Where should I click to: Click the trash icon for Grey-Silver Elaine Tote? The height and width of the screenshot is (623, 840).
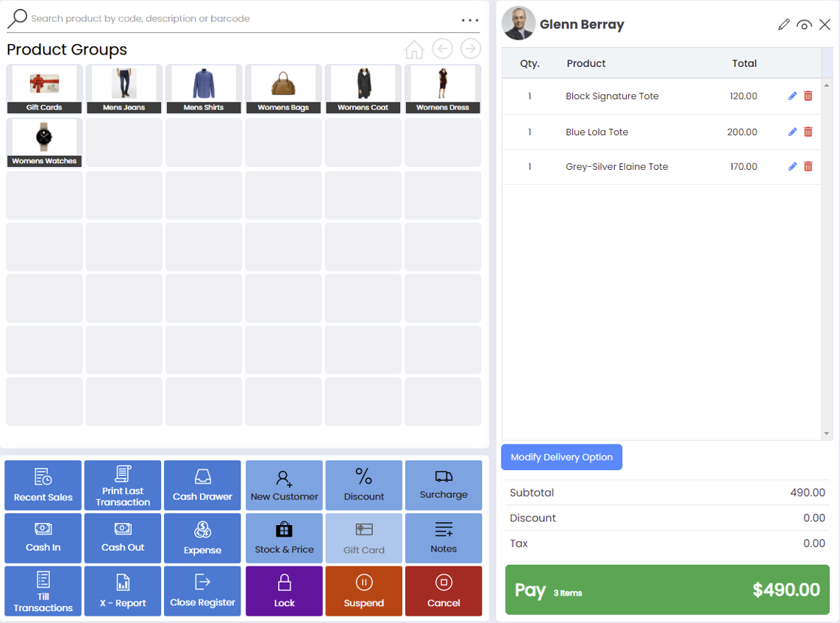pyautogui.click(x=808, y=167)
